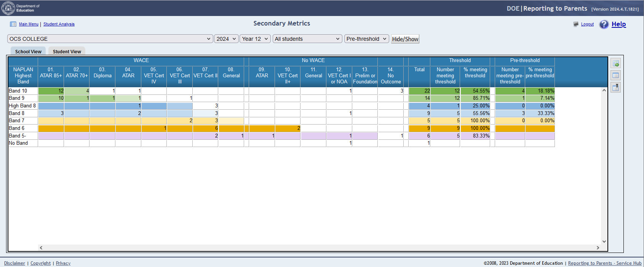The height and width of the screenshot is (267, 644).
Task: Click the Department of Education crest logo
Action: tap(8, 8)
